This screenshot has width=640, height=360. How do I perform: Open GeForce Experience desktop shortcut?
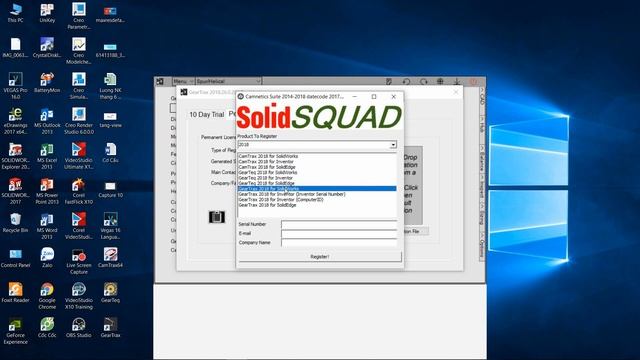pyautogui.click(x=16, y=331)
